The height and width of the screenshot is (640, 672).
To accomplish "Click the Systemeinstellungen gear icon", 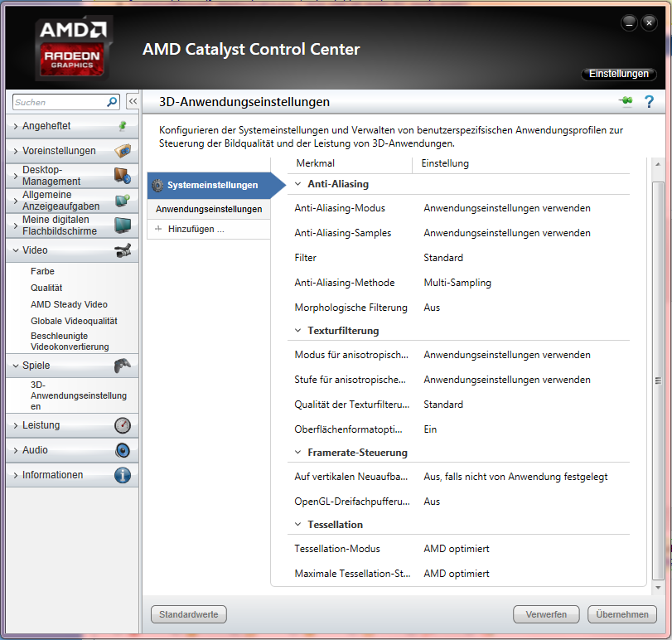I will point(157,185).
